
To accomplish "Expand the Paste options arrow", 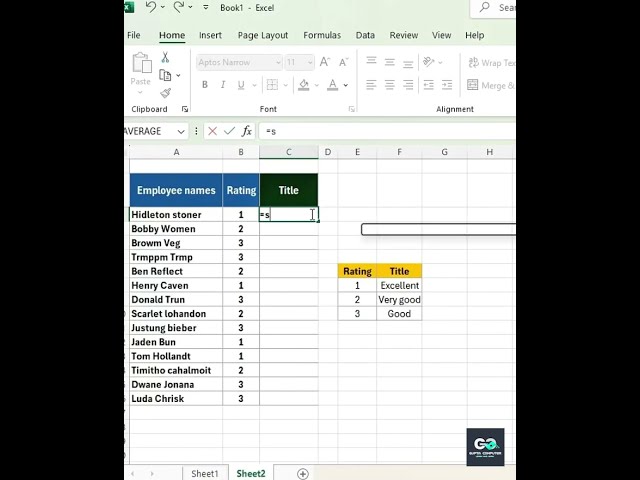I will (x=140, y=92).
